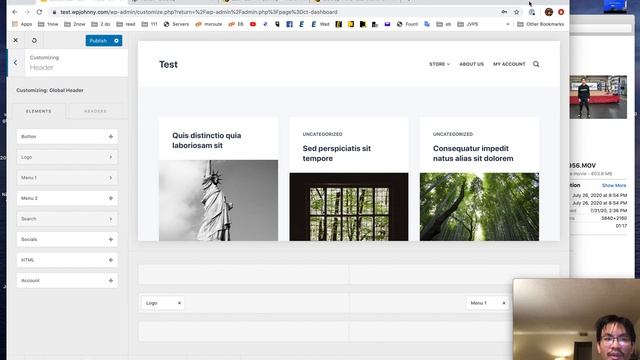Open Publish settings gear icon

116,41
